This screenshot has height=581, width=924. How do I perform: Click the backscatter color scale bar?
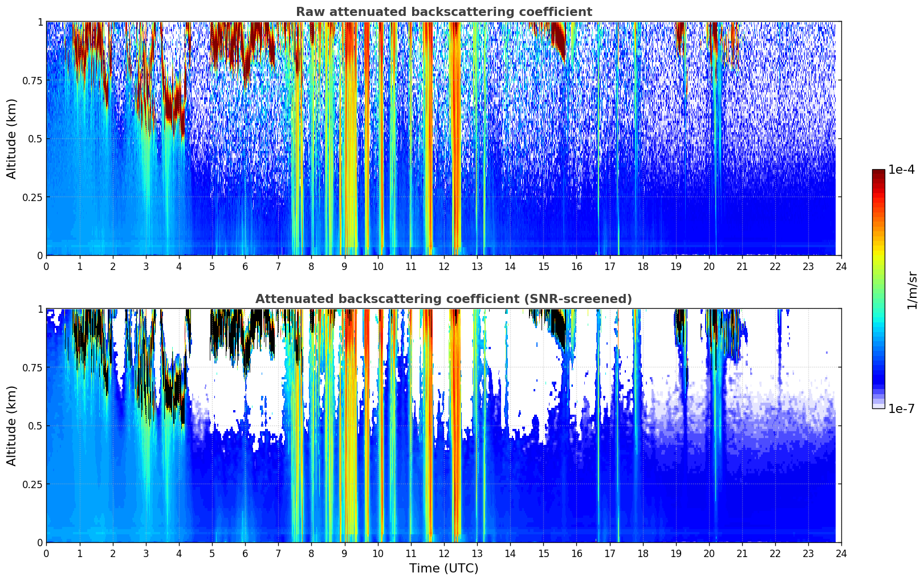(x=878, y=289)
